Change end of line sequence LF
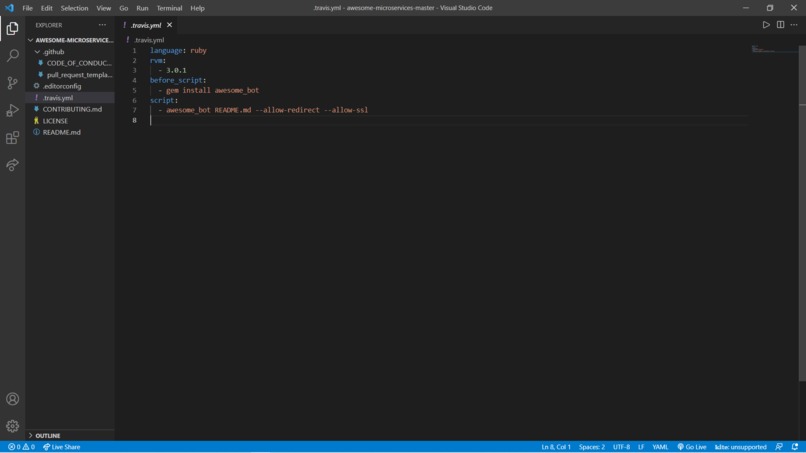The height and width of the screenshot is (453, 806). pyautogui.click(x=641, y=447)
